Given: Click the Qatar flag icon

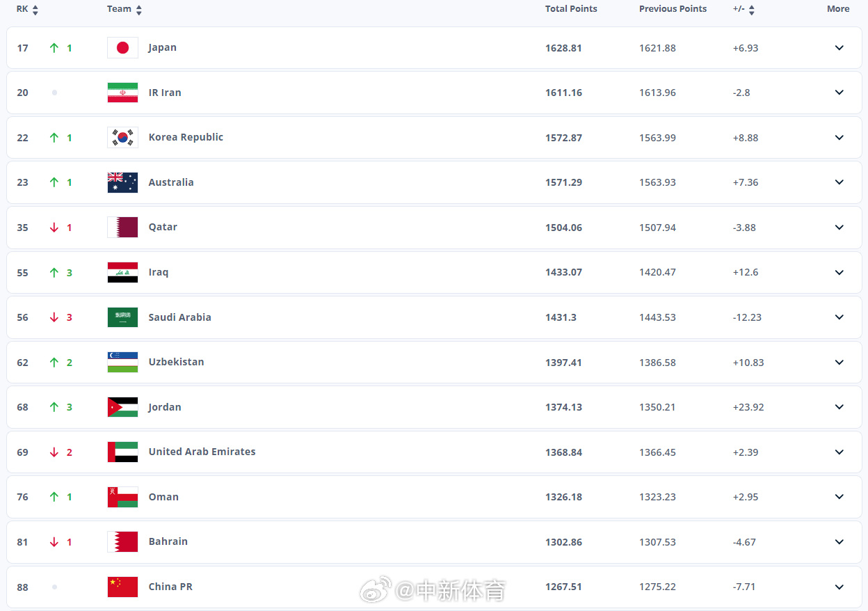Looking at the screenshot, I should 122,228.
